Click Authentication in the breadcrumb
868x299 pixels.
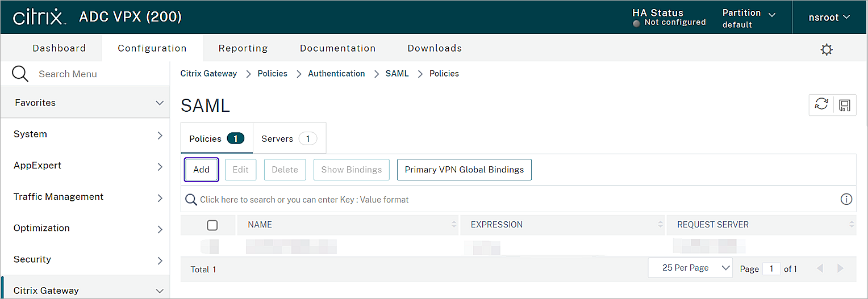(x=336, y=73)
